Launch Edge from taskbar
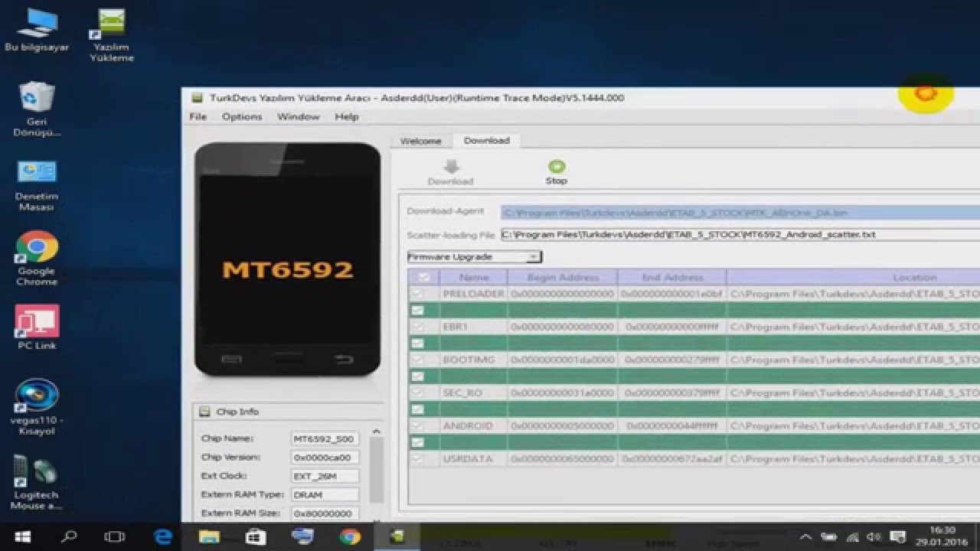 pos(162,536)
